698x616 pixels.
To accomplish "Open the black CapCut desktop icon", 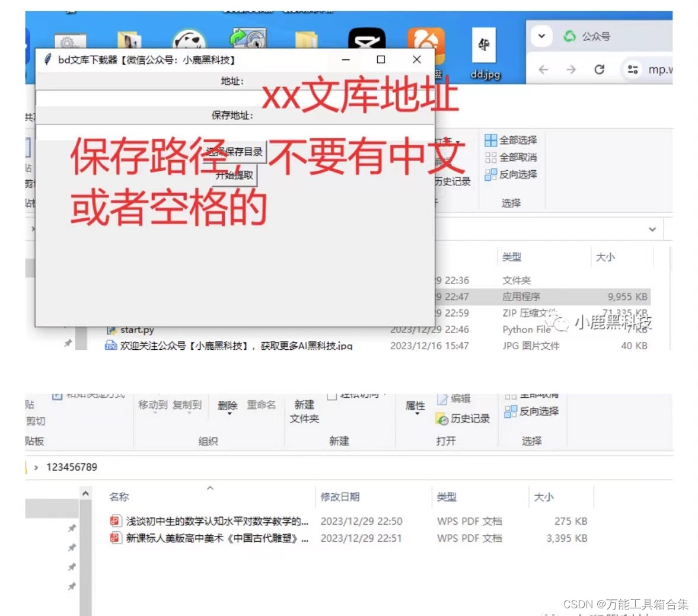I will pos(366,39).
